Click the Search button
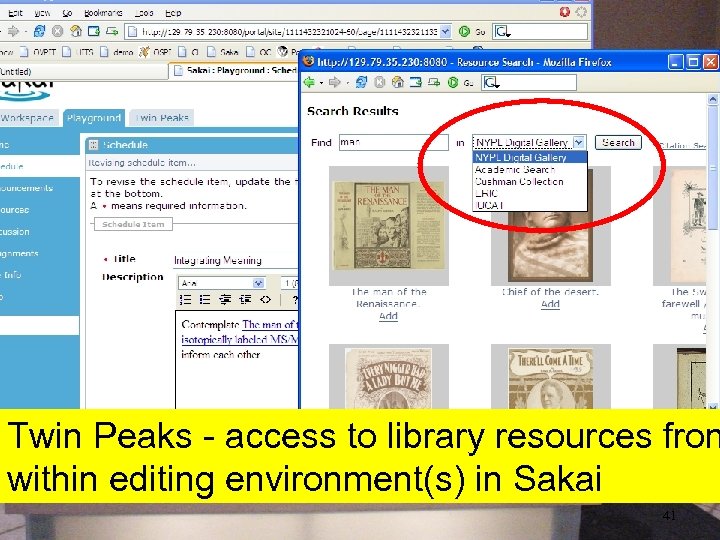This screenshot has height=540, width=720. (618, 142)
